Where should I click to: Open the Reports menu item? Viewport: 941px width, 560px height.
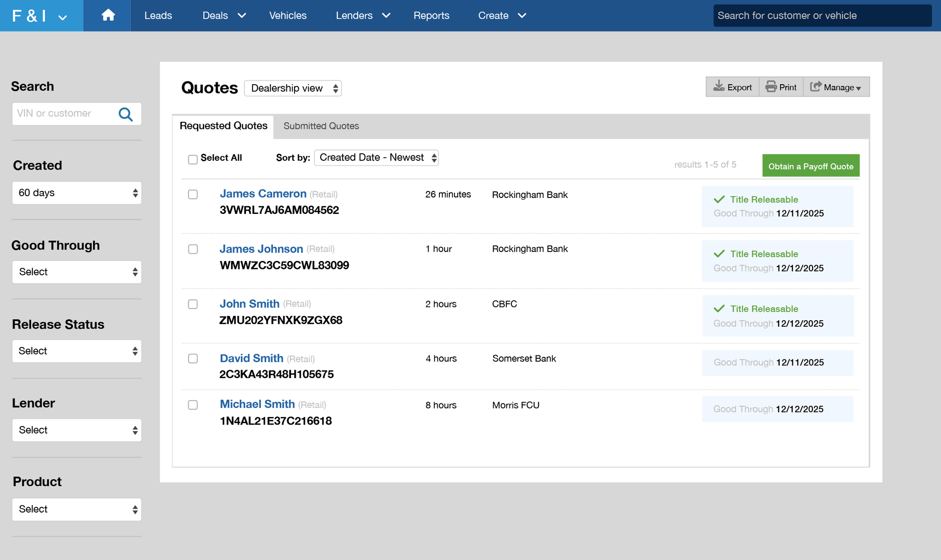click(431, 16)
